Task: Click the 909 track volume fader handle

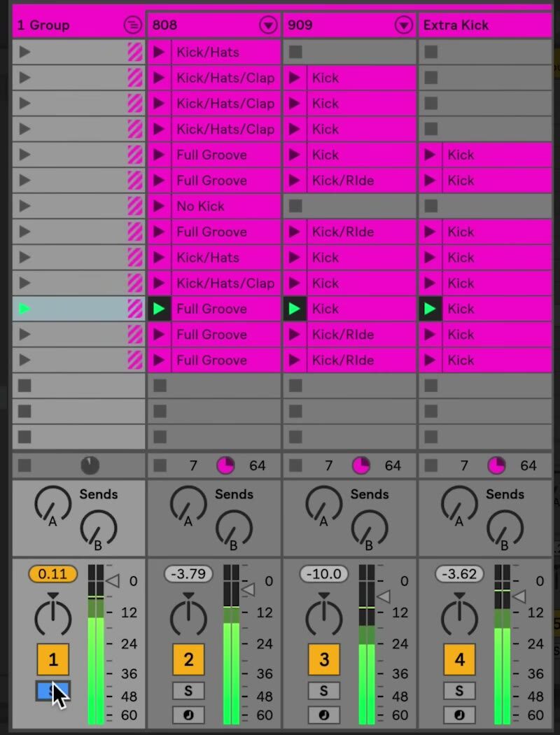Action: pos(384,596)
